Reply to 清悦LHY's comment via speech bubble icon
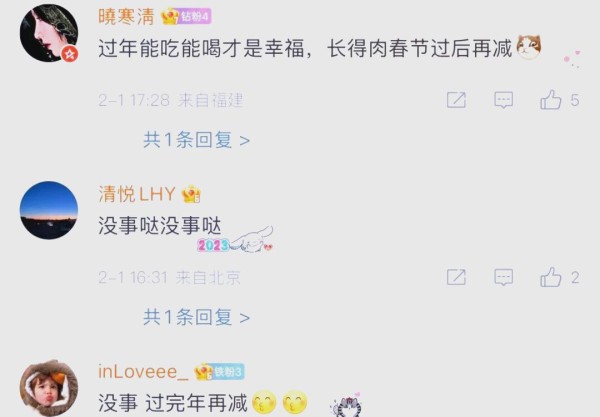This screenshot has width=600, height=417. point(504,277)
